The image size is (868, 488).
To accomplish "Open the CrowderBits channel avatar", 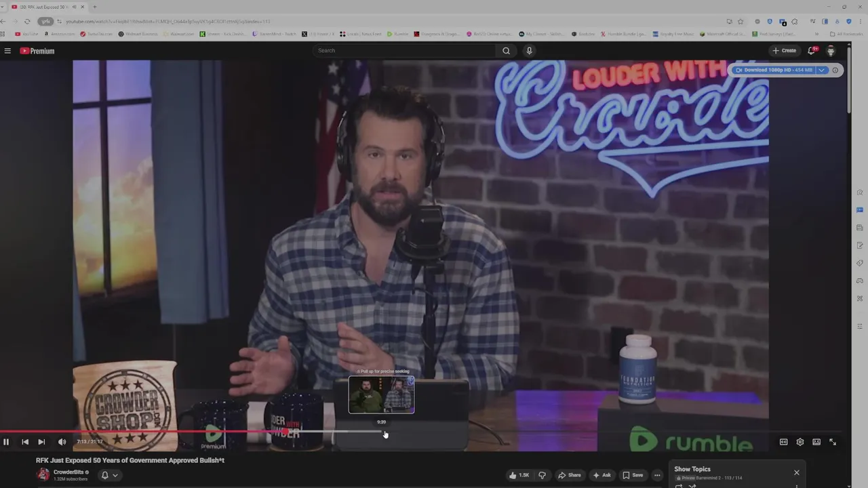I will (x=43, y=474).
